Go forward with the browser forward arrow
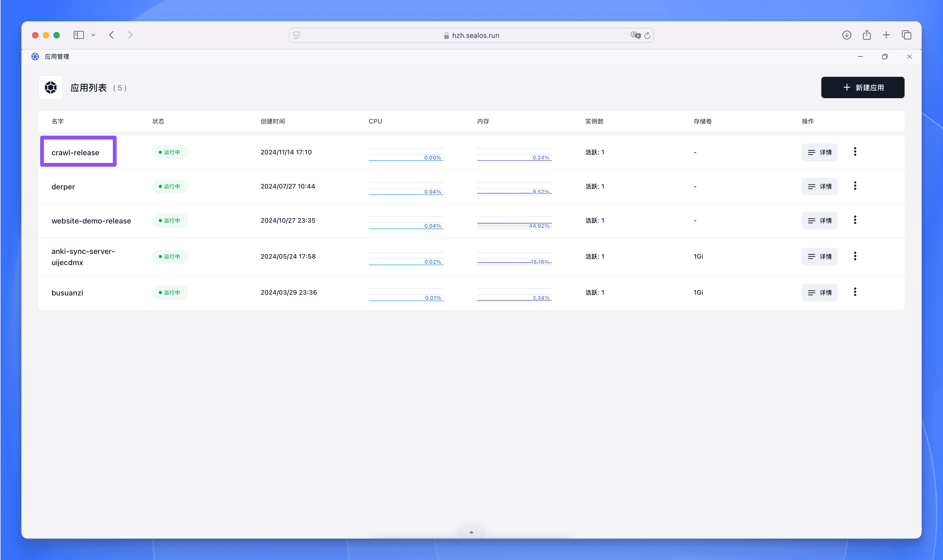Viewport: 943px width, 560px height. tap(130, 35)
